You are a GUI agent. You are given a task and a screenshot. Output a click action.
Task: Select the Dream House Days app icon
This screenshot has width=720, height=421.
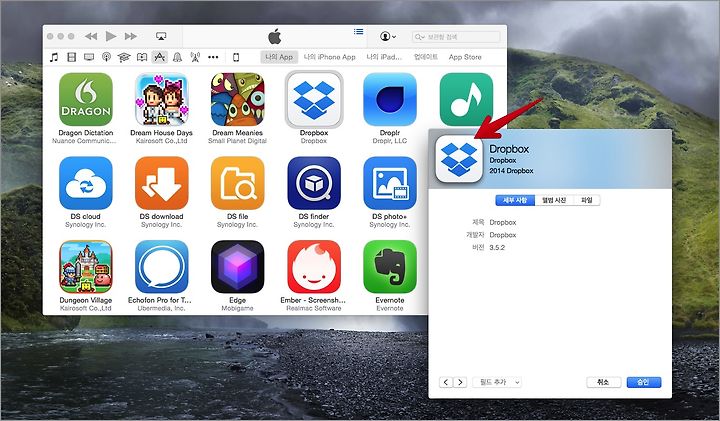pyautogui.click(x=162, y=99)
